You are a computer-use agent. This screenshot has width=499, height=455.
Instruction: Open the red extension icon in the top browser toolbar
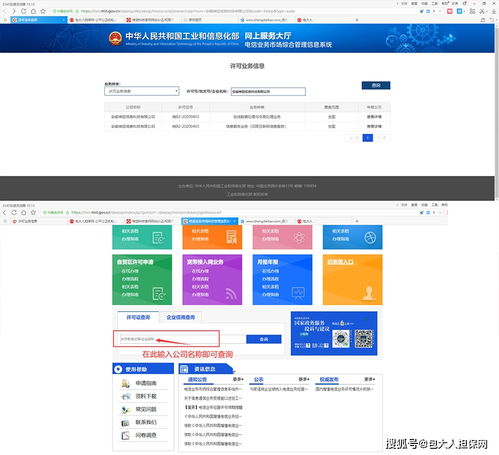(x=450, y=11)
